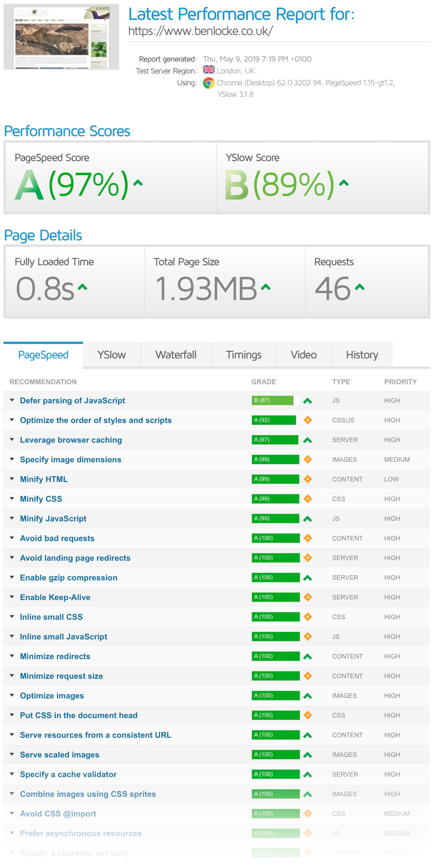Click up arrow next to YSlow Score
Image resolution: width=432 pixels, height=868 pixels.
344,183
